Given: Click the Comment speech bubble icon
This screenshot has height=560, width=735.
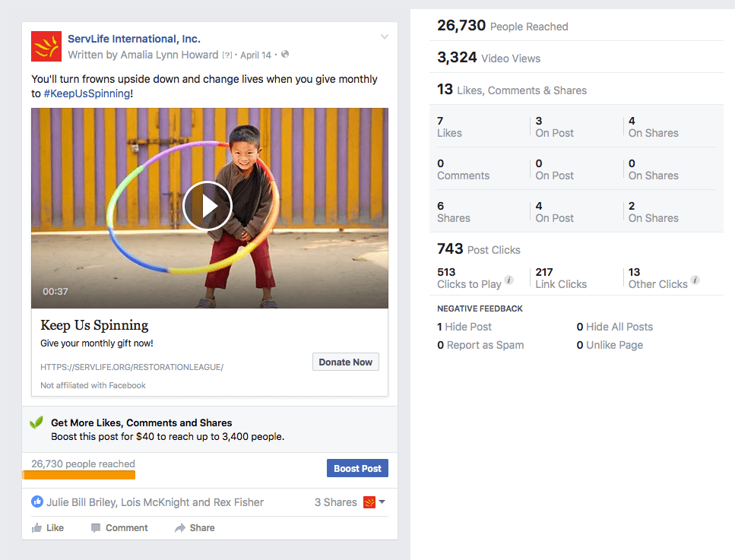Looking at the screenshot, I should [96, 527].
